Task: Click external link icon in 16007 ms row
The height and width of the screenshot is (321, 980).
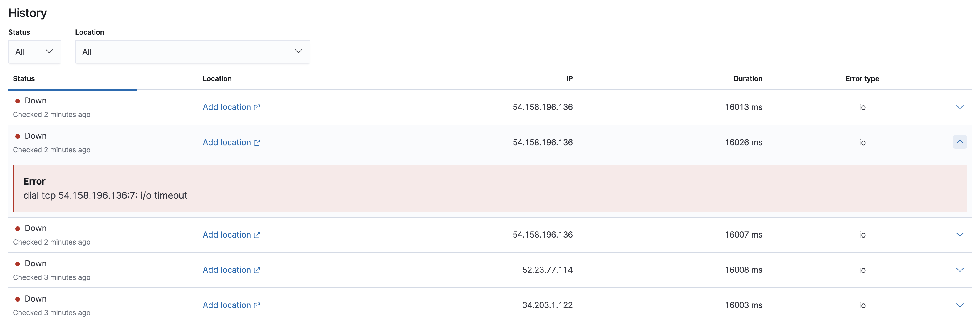Action: [257, 235]
